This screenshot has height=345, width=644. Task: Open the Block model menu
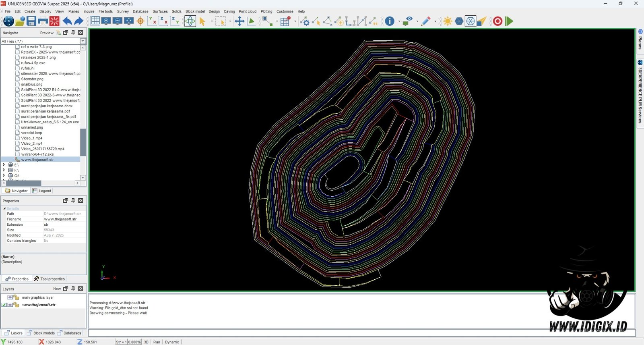(195, 11)
